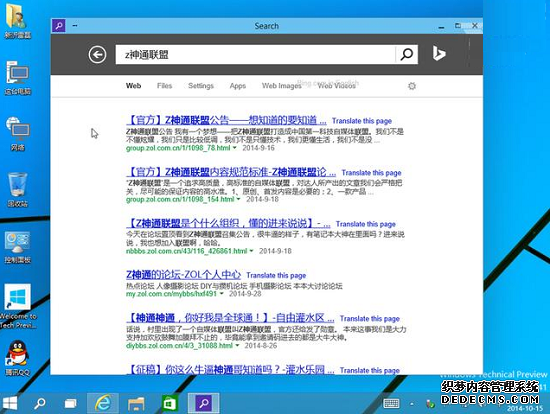Open the user folder desktop icon
550x414 pixels.
17,20
